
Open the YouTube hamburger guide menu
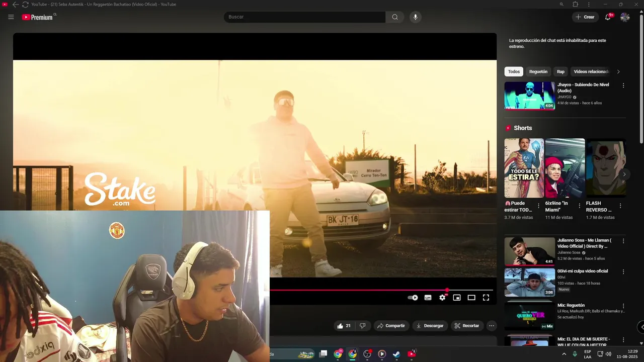tap(11, 17)
